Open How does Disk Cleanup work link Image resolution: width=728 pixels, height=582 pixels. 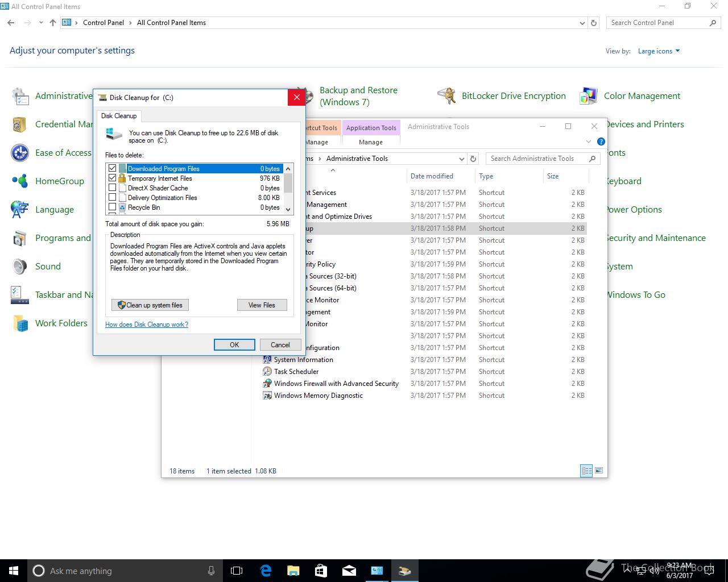click(x=147, y=325)
